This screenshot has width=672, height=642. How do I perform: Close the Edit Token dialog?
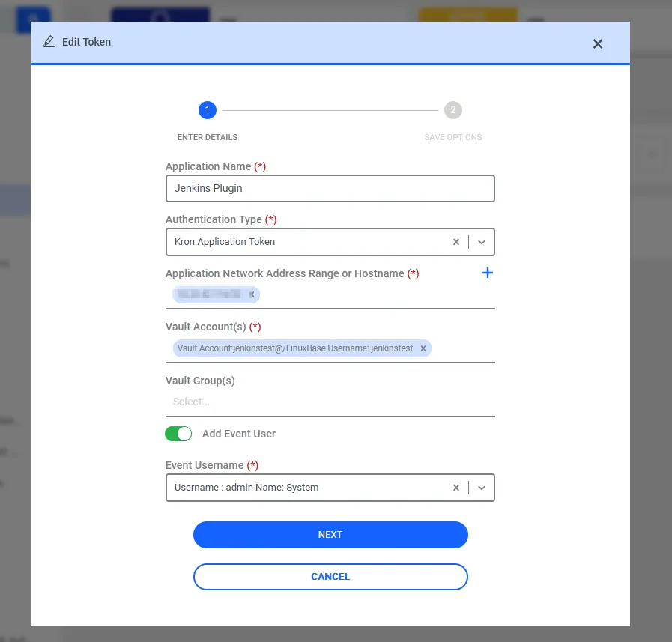coord(597,43)
